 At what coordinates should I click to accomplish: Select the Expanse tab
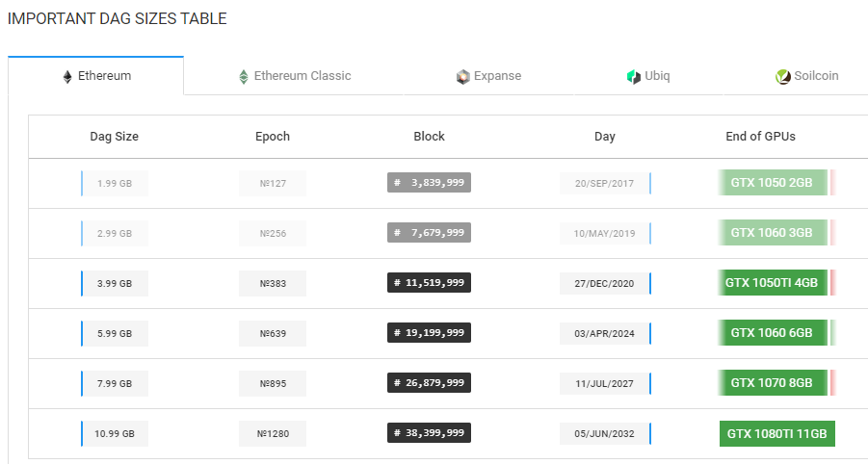click(488, 76)
